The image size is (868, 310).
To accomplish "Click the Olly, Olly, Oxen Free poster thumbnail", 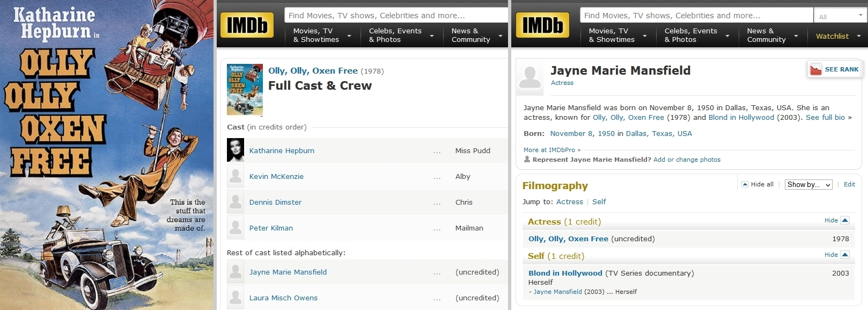I will pos(245,90).
